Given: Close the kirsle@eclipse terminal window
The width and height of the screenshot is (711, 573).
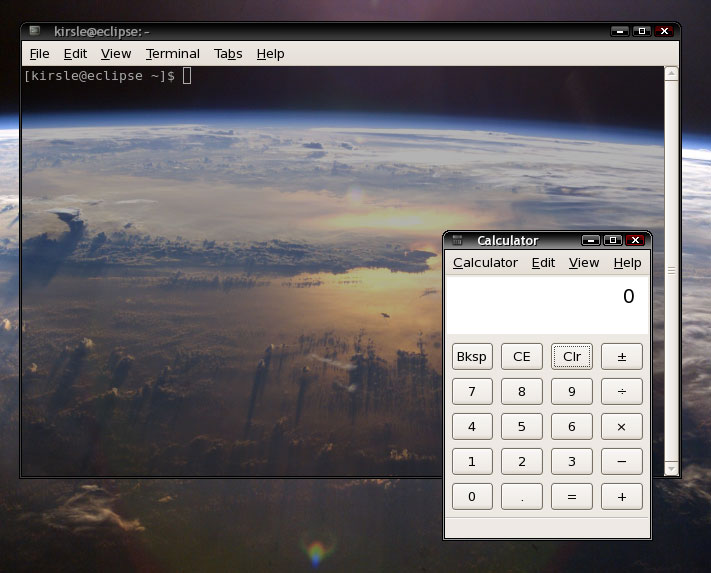Looking at the screenshot, I should pos(664,31).
